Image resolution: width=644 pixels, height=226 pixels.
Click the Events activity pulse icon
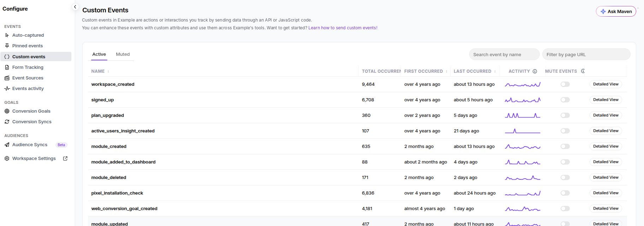[7, 89]
